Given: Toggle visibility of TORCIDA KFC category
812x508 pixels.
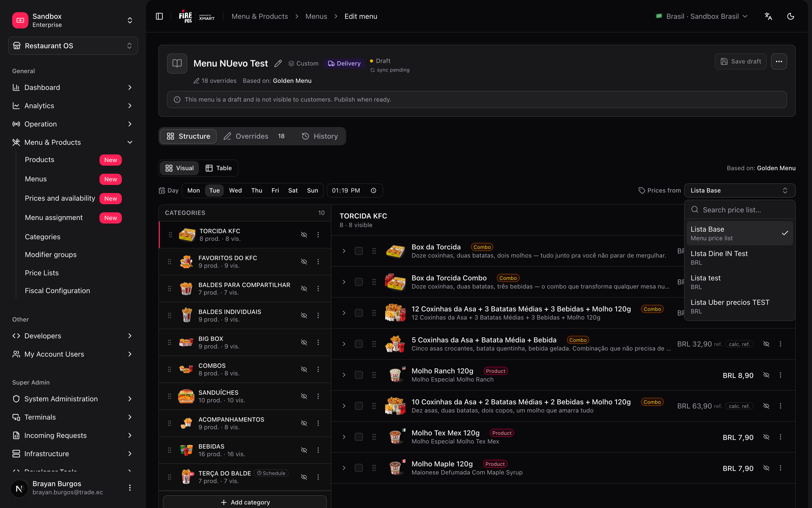Looking at the screenshot, I should [x=304, y=235].
